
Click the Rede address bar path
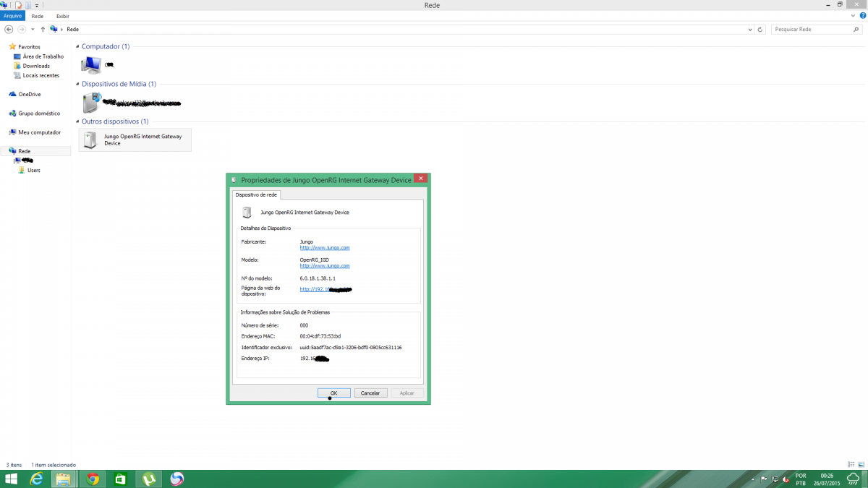point(73,30)
